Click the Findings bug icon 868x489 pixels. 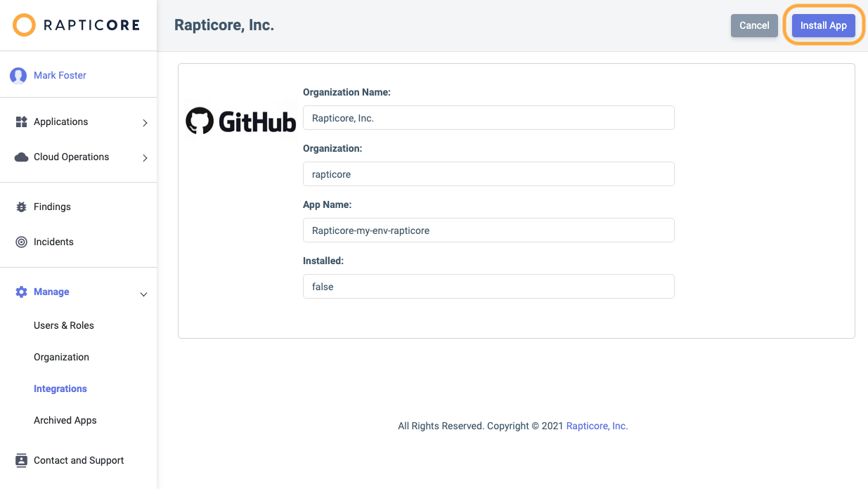click(x=21, y=207)
